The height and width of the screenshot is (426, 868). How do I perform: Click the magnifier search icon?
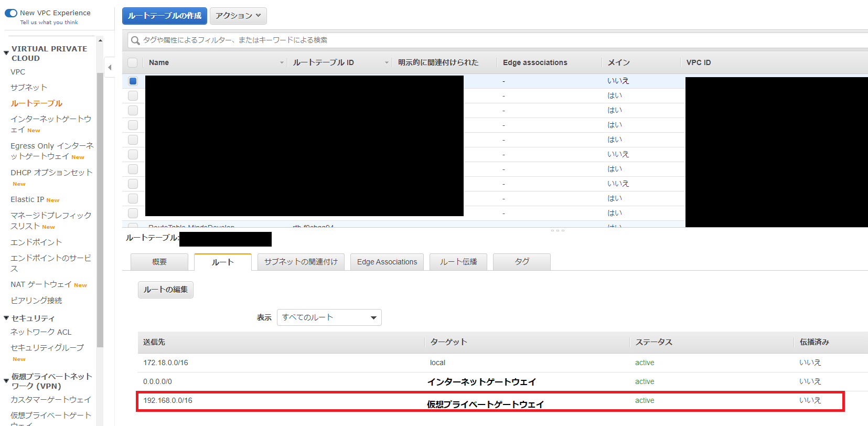coord(135,40)
